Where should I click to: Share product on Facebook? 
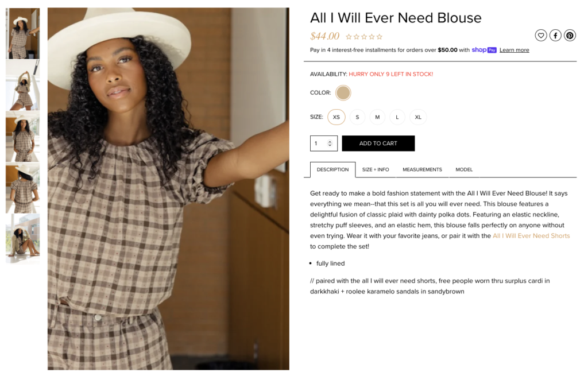(x=555, y=36)
